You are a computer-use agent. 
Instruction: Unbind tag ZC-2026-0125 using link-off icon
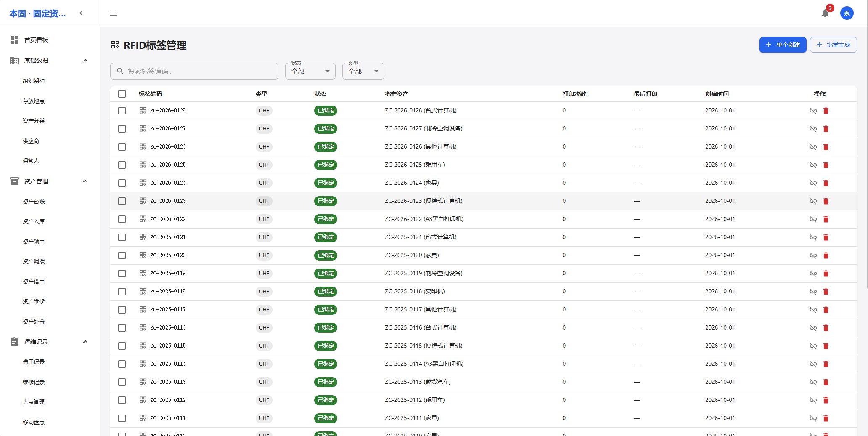tap(813, 165)
